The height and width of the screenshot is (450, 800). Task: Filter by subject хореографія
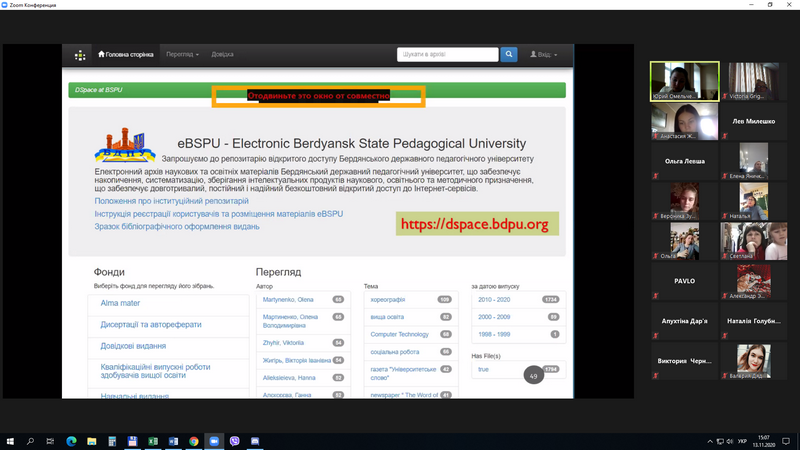(x=388, y=299)
